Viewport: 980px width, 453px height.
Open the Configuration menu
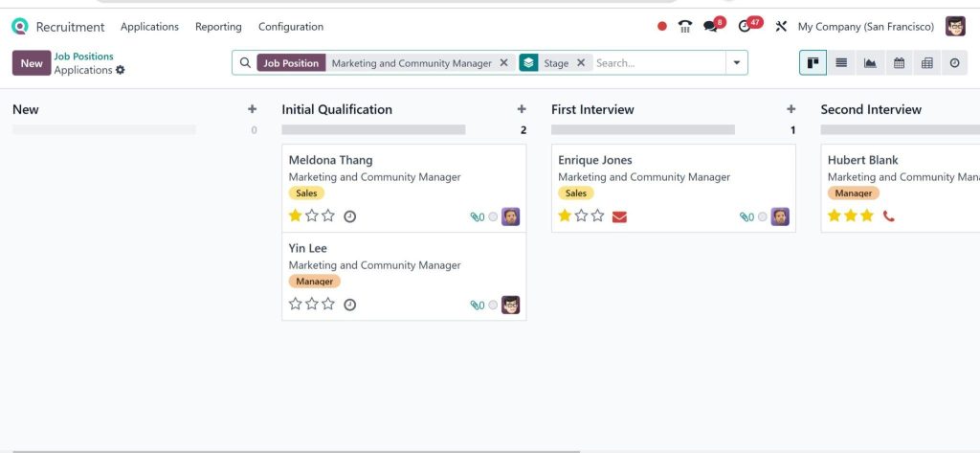coord(291,26)
